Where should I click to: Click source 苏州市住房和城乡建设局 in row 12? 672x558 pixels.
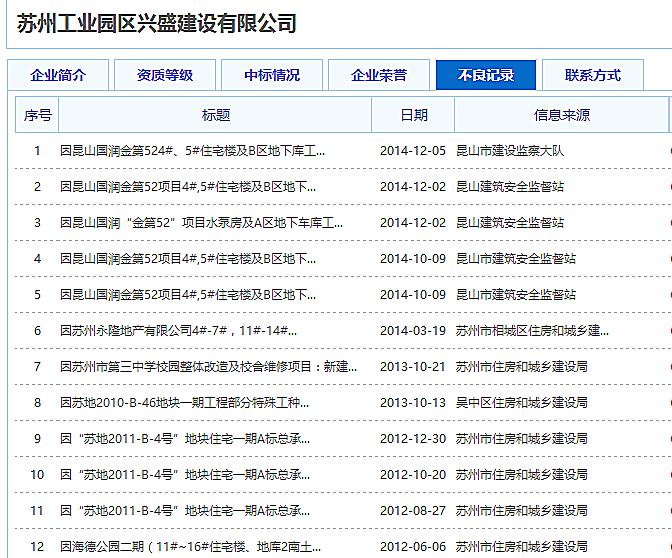pyautogui.click(x=522, y=547)
